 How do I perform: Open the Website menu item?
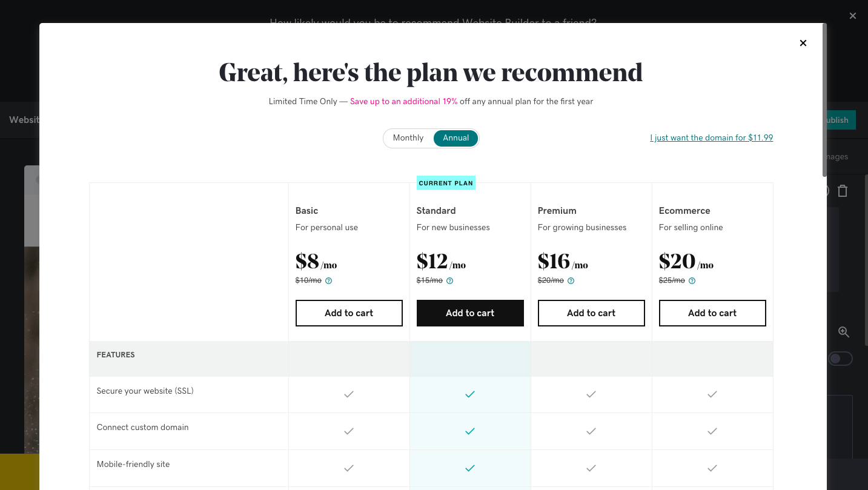point(25,120)
